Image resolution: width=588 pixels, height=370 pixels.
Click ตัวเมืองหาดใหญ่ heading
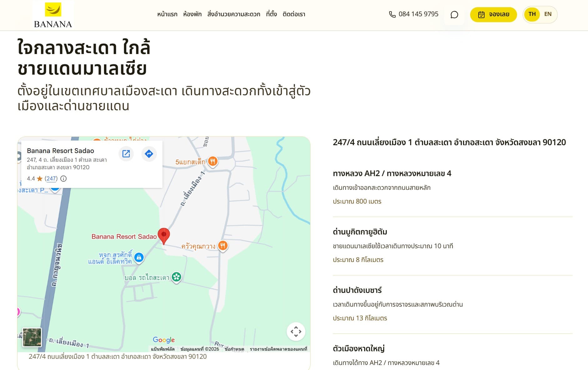click(359, 349)
